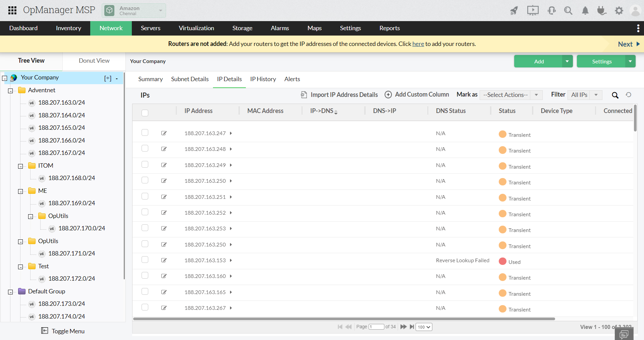Click the [+] add icon beside Your Company
Image resolution: width=644 pixels, height=340 pixels.
[108, 78]
